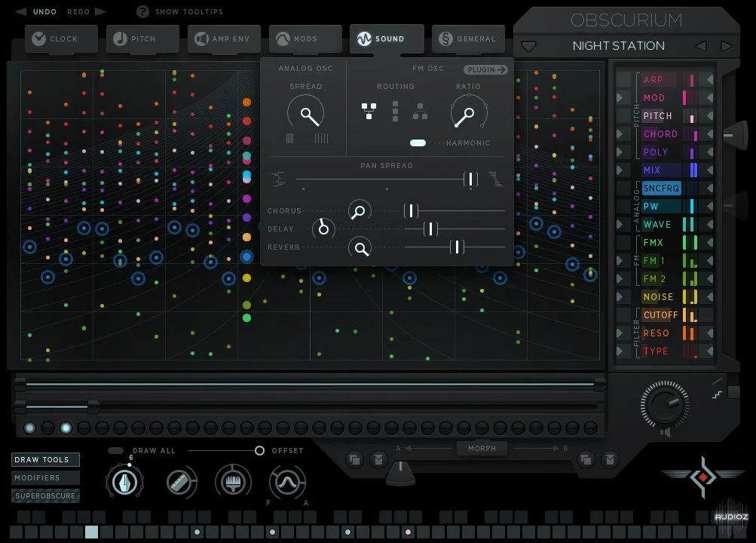The width and height of the screenshot is (756, 543).
Task: Click the Offset ring handle
Action: coord(259,450)
